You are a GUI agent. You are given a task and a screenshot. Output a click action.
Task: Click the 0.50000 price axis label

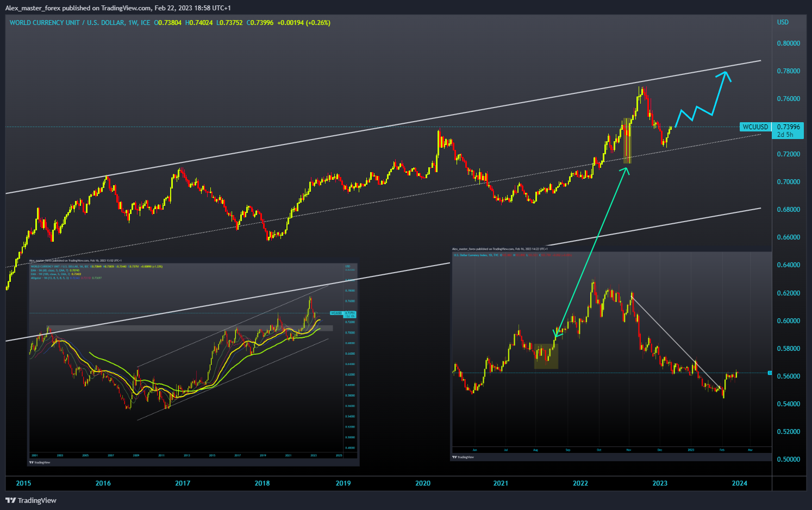788,459
